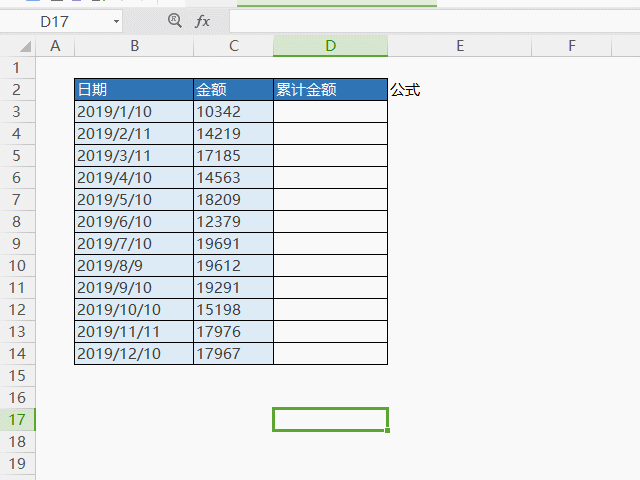Image resolution: width=640 pixels, height=480 pixels.
Task: Click the 日期 header cell
Action: (x=134, y=90)
